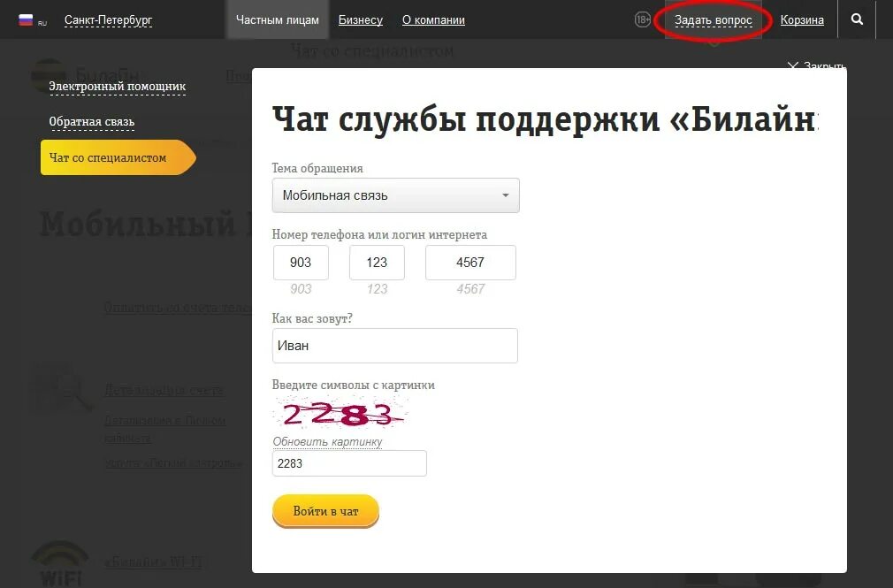The width and height of the screenshot is (893, 588).
Task: Click the Russian flag language icon
Action: click(26, 20)
